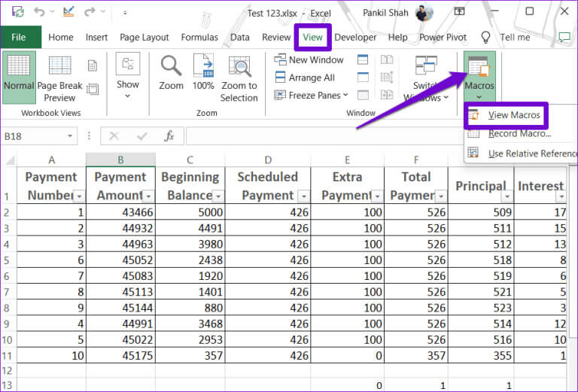
Task: Switch to the Formulas ribbon tab
Action: 199,37
